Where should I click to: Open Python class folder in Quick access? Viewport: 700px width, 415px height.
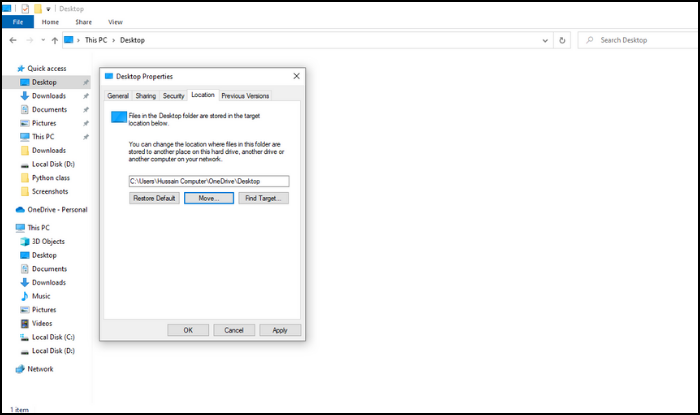(52, 176)
